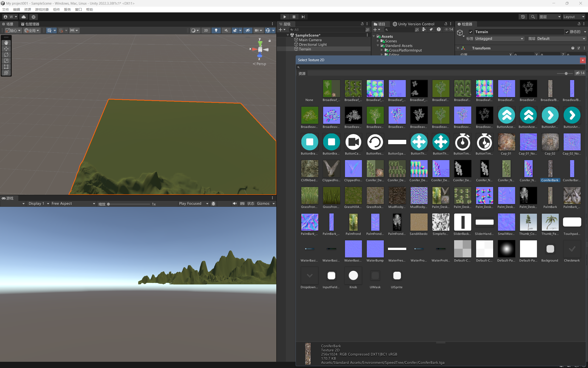Toggle Inspector panel lock icon

(579, 24)
